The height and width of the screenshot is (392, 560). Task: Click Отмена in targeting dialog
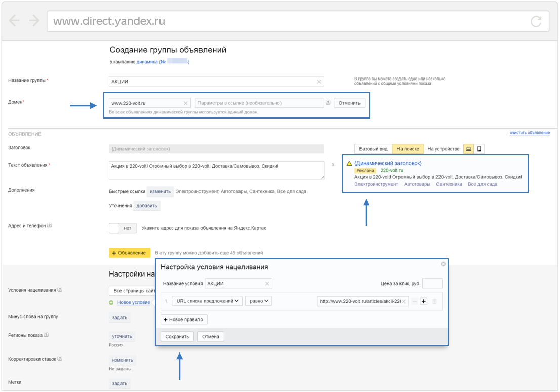210,337
